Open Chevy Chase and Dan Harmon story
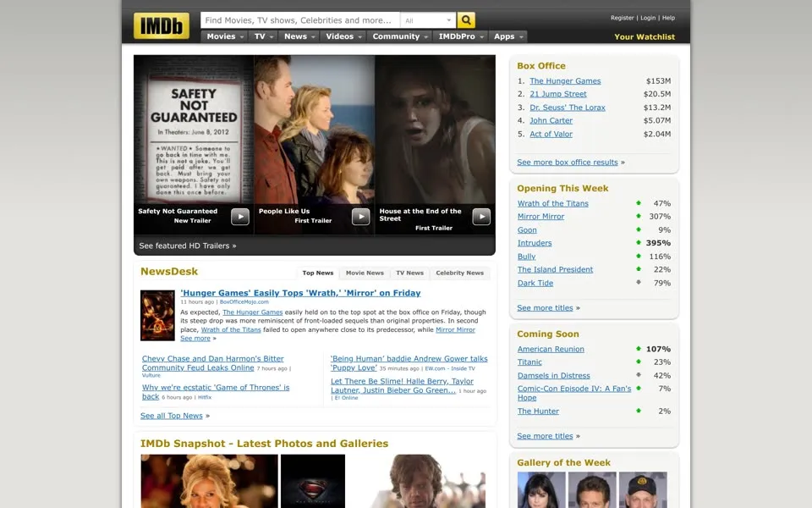This screenshot has height=508, width=812. (213, 363)
